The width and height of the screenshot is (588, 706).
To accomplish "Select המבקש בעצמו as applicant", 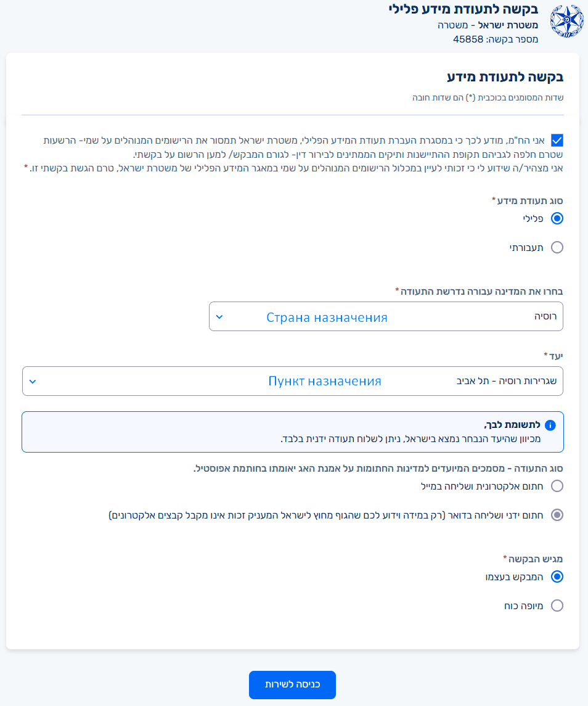I will (557, 577).
